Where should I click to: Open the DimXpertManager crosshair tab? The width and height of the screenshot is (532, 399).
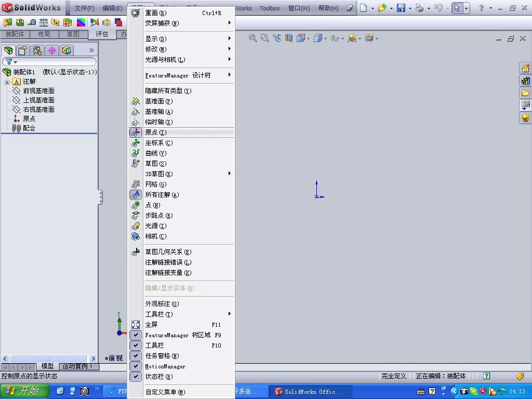click(x=52, y=50)
